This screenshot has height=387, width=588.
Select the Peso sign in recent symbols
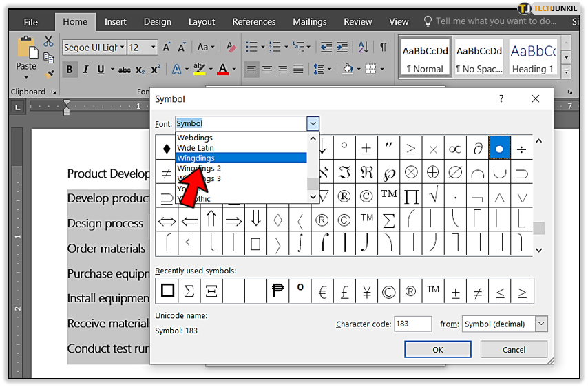[x=278, y=291]
